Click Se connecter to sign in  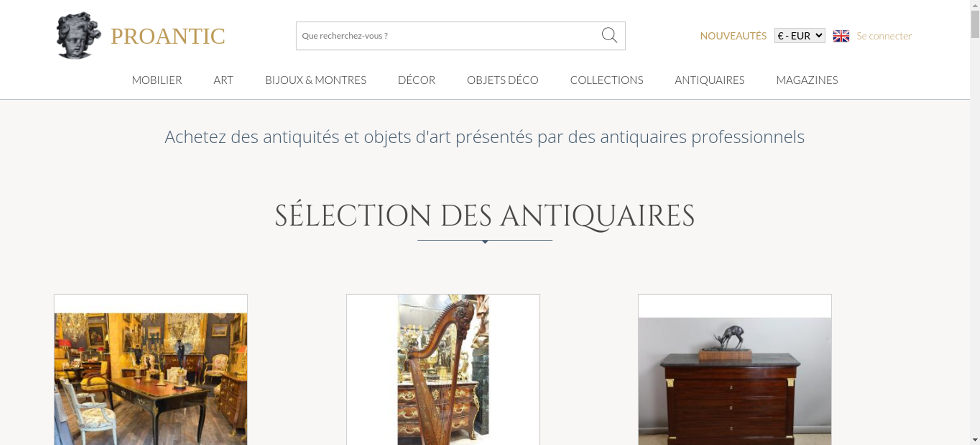click(884, 36)
